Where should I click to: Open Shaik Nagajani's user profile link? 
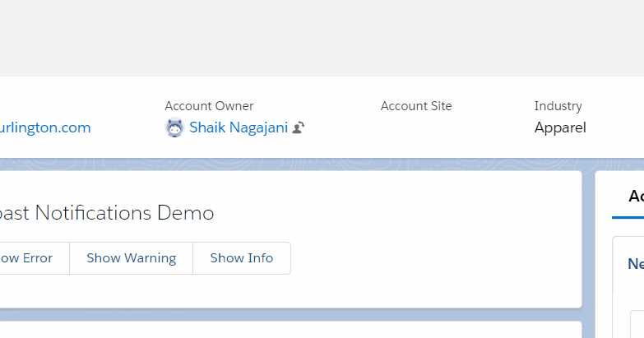pyautogui.click(x=238, y=127)
